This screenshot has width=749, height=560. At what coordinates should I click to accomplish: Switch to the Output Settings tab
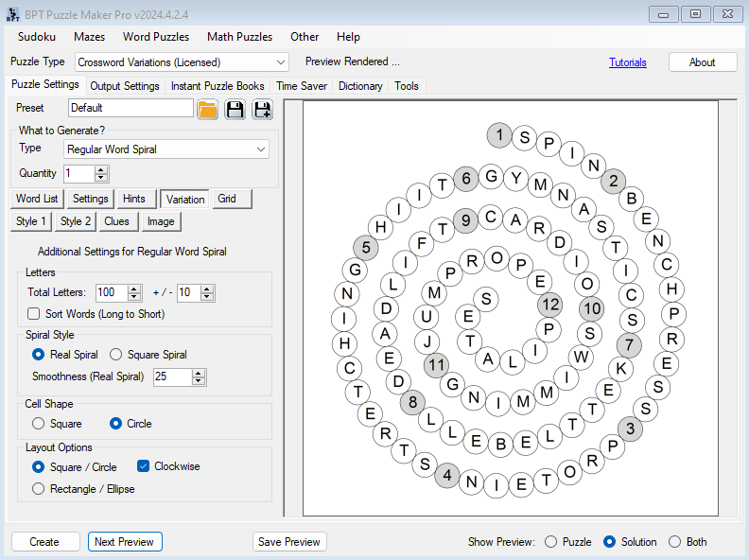125,86
